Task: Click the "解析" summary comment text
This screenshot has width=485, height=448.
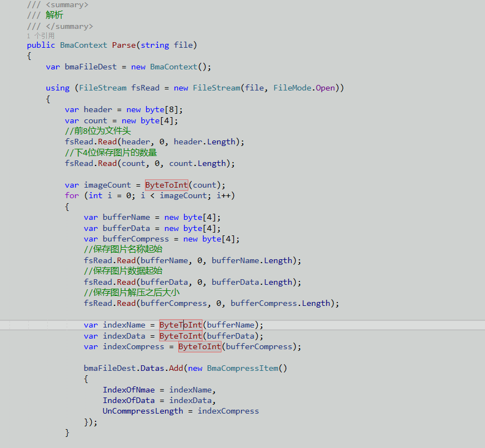Action: 54,16
